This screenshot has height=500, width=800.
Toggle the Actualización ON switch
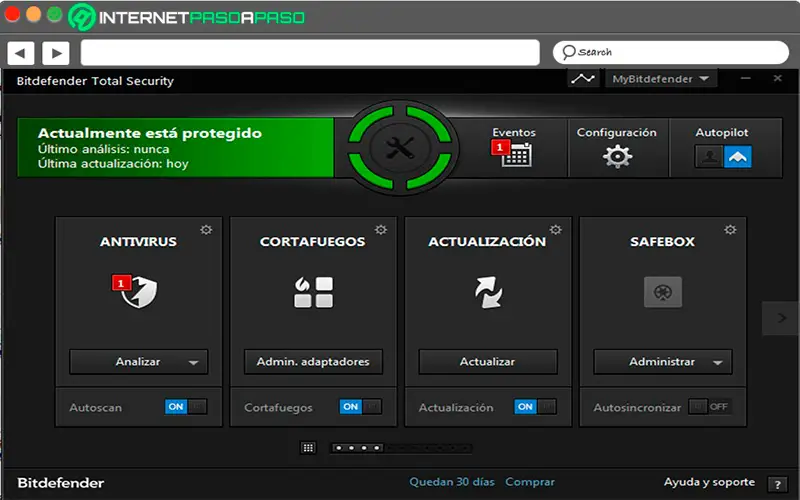535,407
